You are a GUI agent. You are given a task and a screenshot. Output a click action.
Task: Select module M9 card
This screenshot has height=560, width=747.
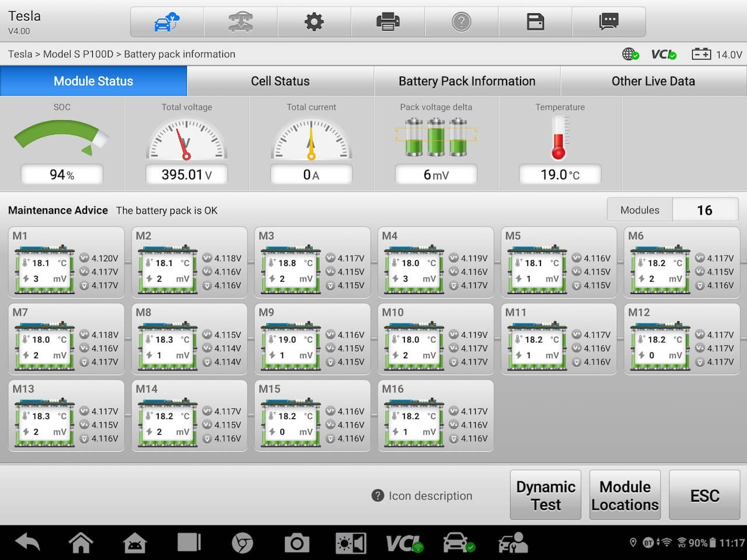tap(312, 338)
